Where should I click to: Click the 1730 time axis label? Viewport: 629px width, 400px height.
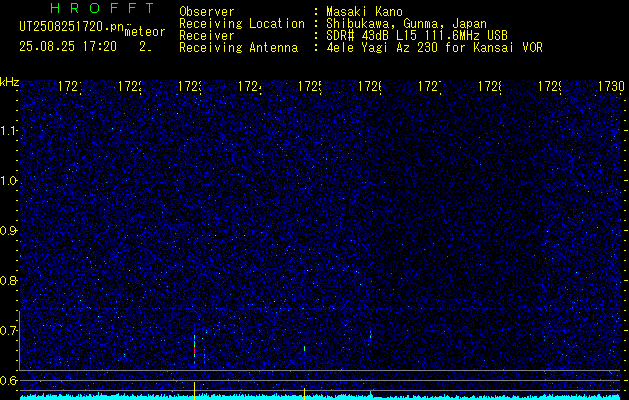pos(611,86)
